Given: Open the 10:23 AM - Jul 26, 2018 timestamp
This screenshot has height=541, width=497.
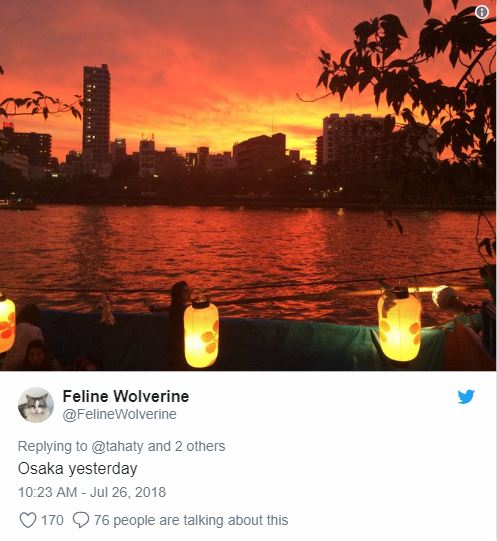Looking at the screenshot, I should point(92,492).
